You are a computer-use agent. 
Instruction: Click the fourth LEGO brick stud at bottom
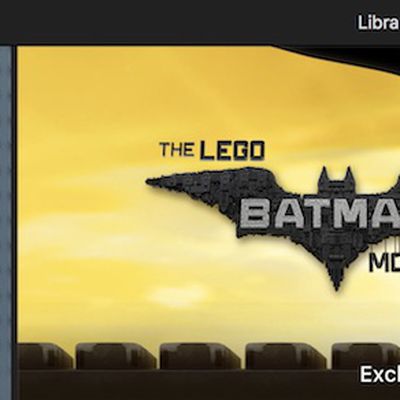286,356
